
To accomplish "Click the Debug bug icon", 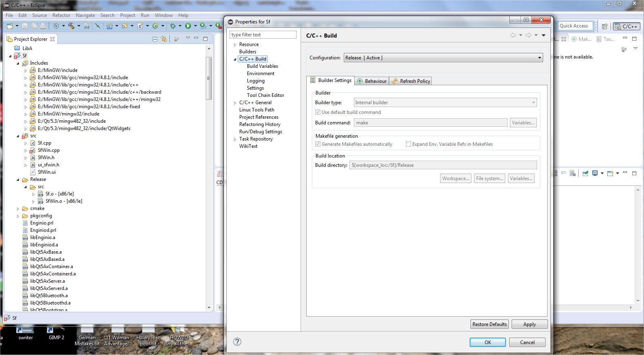I will [x=173, y=26].
